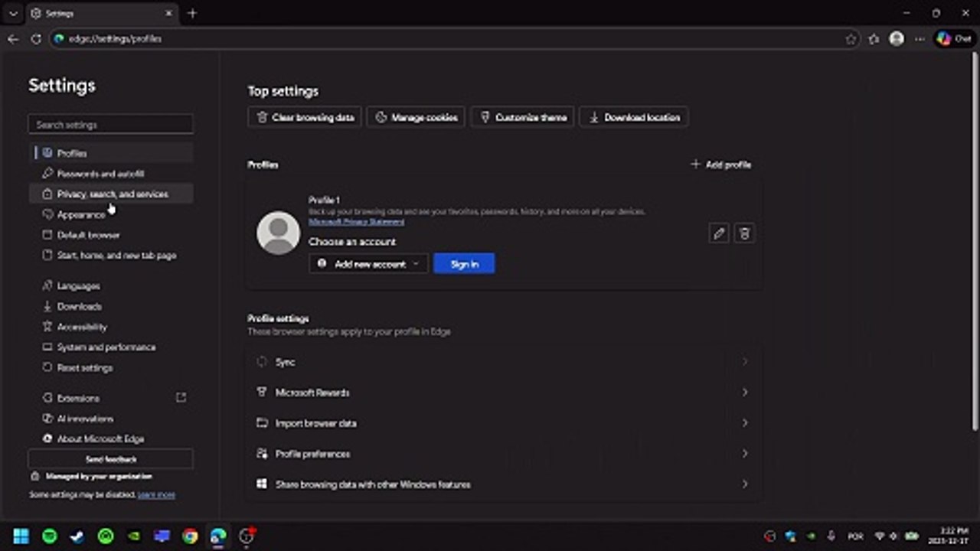Open Accessibility settings
Image resolution: width=980 pixels, height=551 pixels.
(x=110, y=327)
